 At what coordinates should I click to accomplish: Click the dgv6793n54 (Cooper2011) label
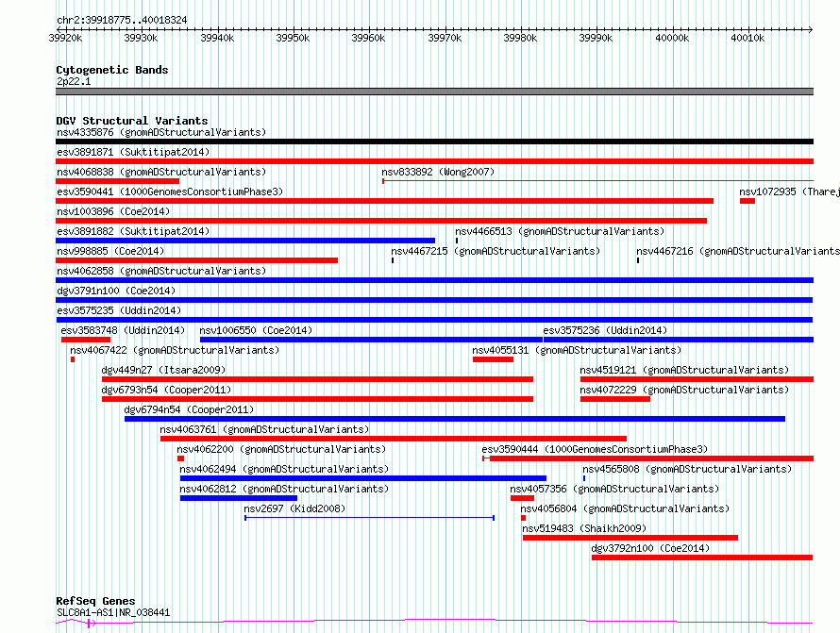(166, 390)
